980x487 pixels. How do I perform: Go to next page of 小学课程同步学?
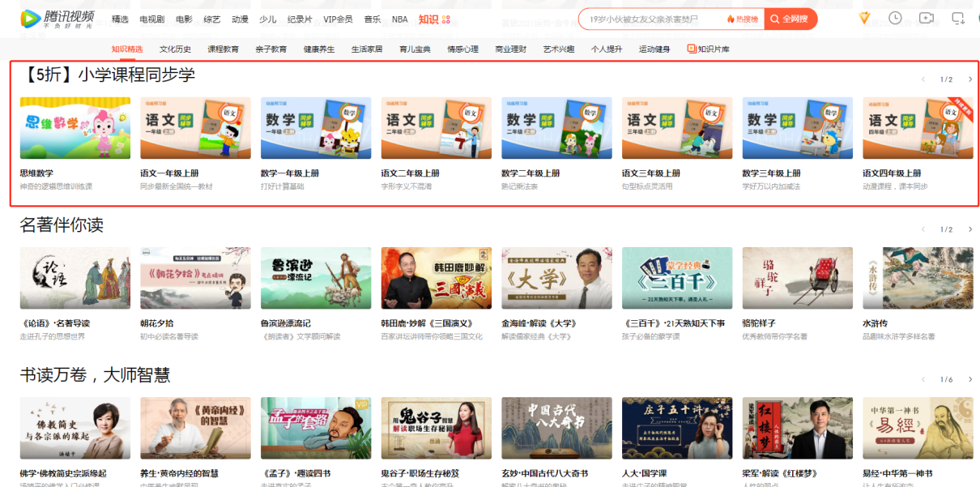coord(970,79)
